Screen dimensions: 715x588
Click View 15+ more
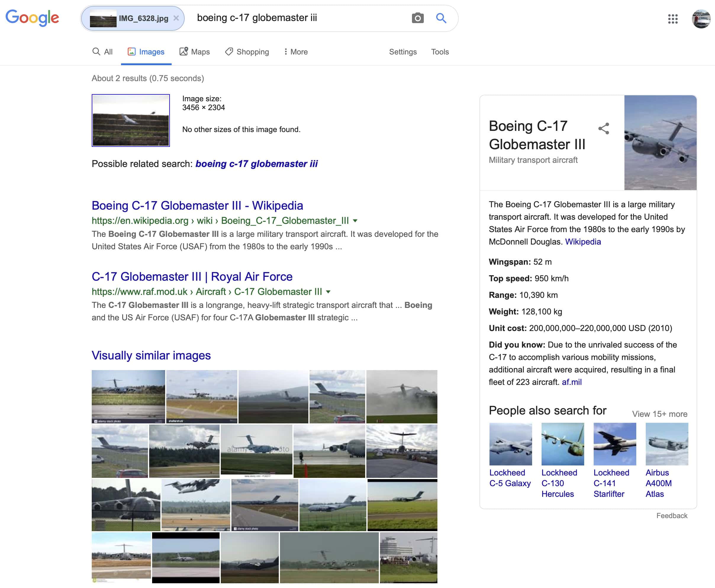point(659,414)
